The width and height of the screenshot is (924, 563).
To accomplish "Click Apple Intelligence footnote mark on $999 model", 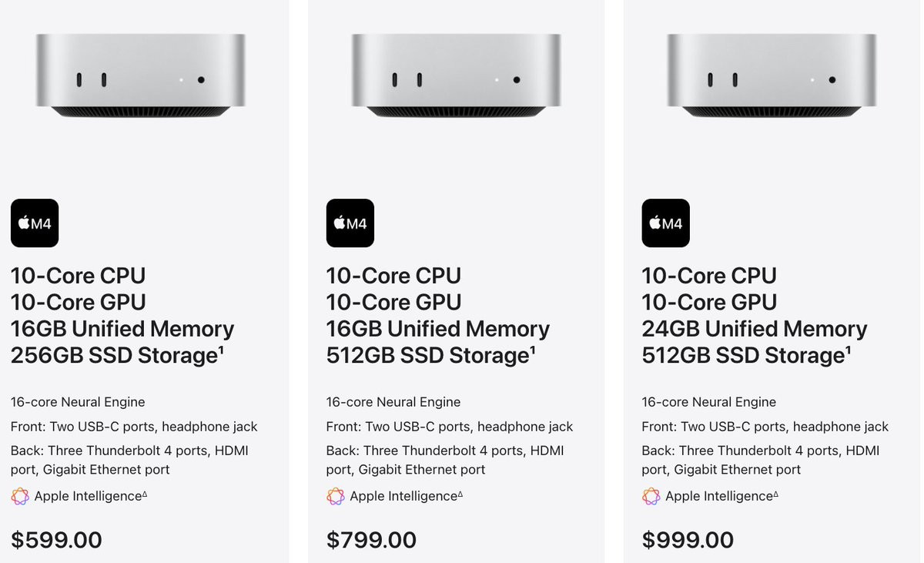I will [776, 494].
